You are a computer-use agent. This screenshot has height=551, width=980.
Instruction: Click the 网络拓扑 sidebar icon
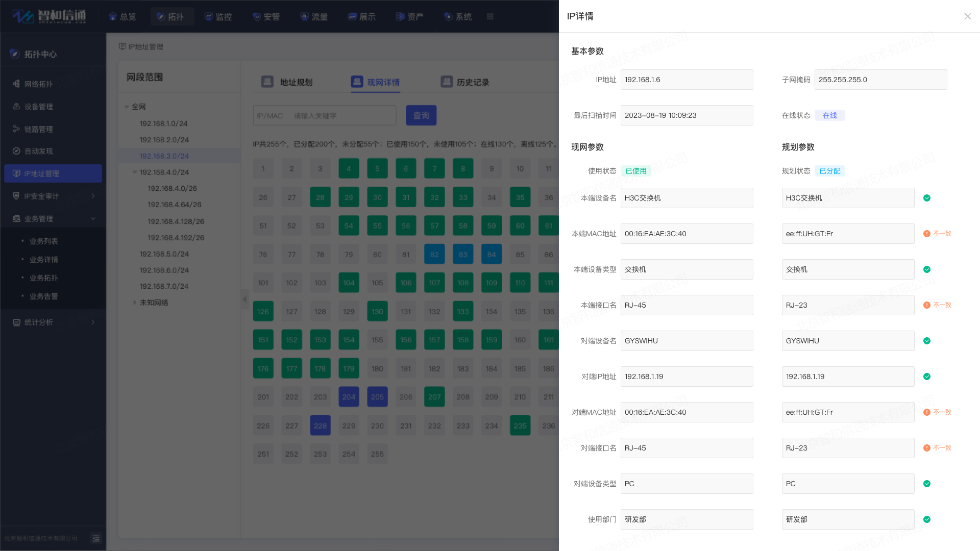[x=16, y=84]
